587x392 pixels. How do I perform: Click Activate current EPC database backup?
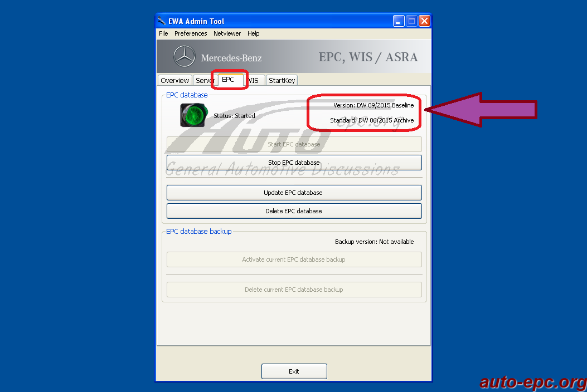pos(294,259)
